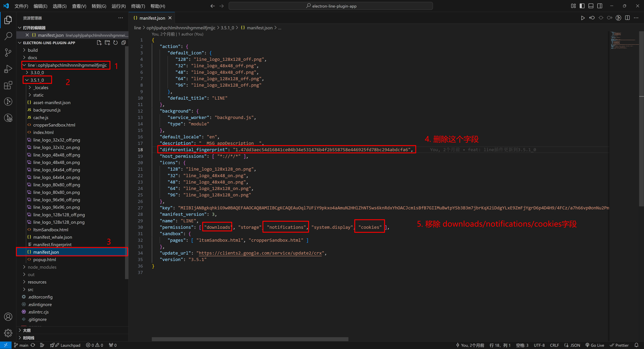This screenshot has height=349, width=644.
Task: Open popup.html in the file tree
Action: pos(45,260)
